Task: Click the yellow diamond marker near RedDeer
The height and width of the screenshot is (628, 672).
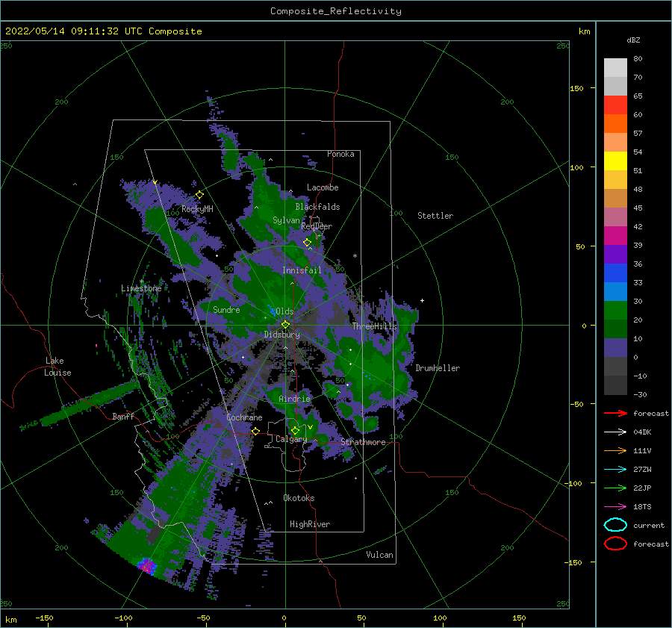Action: (307, 243)
